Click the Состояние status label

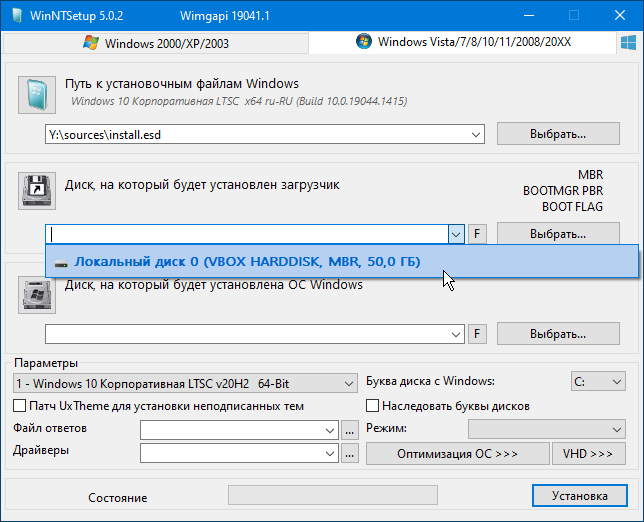pos(118,498)
